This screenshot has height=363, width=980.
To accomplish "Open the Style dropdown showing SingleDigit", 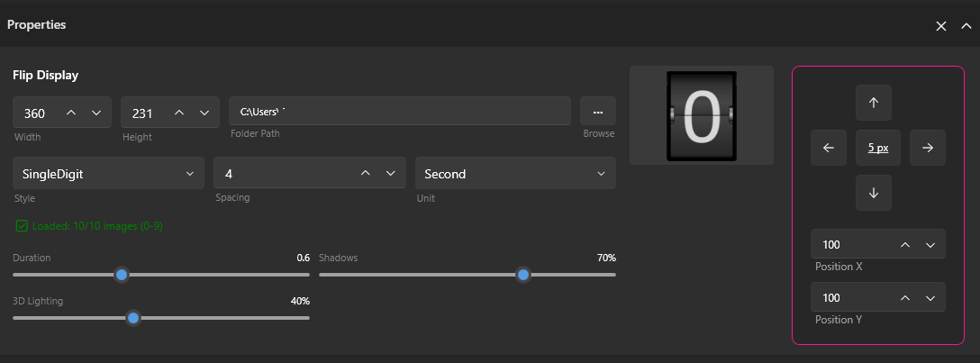I will (x=108, y=174).
